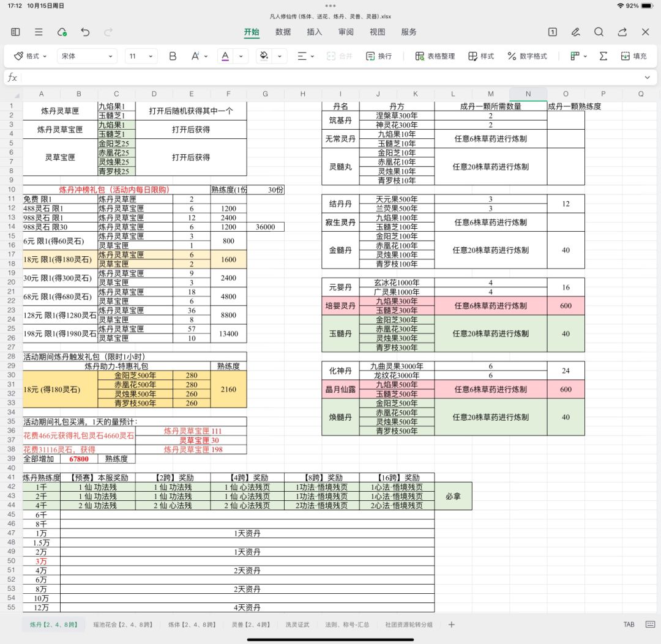The width and height of the screenshot is (661, 644).
Task: Click the 表格整理 button
Action: (435, 56)
